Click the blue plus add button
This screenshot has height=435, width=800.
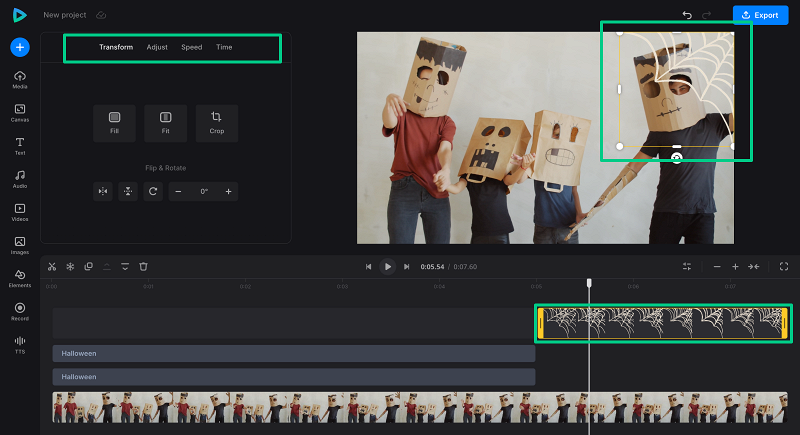pos(20,47)
